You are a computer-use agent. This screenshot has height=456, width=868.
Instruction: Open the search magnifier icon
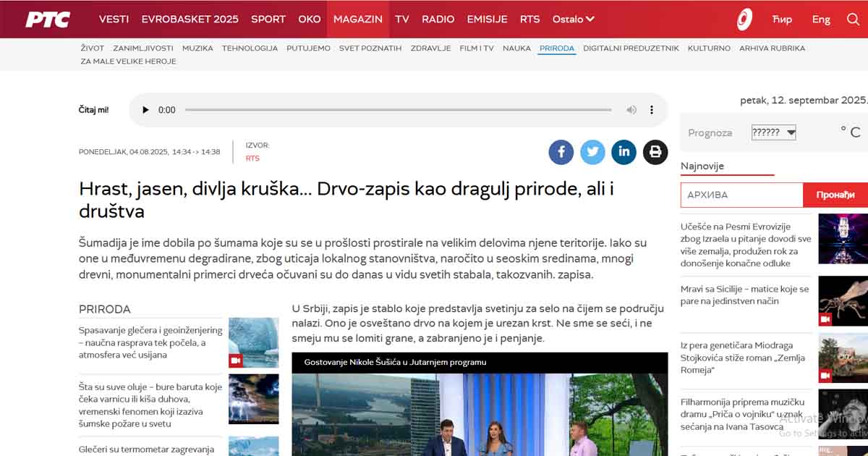(853, 20)
